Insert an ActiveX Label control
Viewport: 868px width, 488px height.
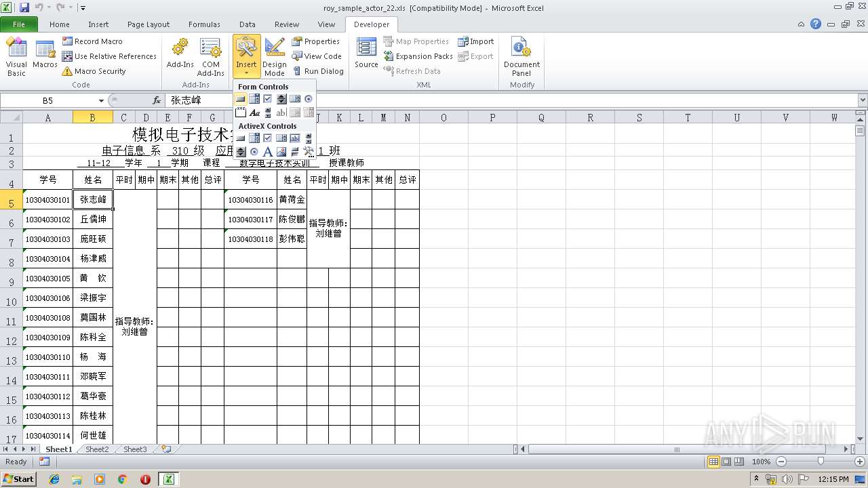coord(268,152)
